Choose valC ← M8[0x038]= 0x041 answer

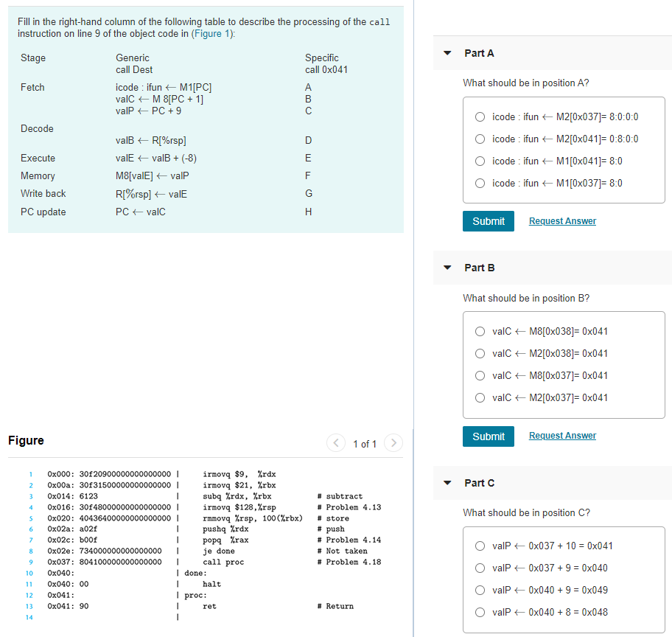480,331
